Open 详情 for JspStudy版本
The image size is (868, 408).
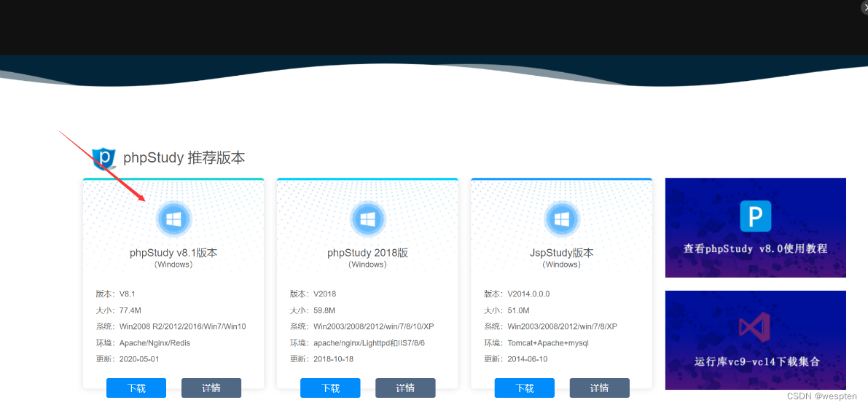click(x=600, y=388)
